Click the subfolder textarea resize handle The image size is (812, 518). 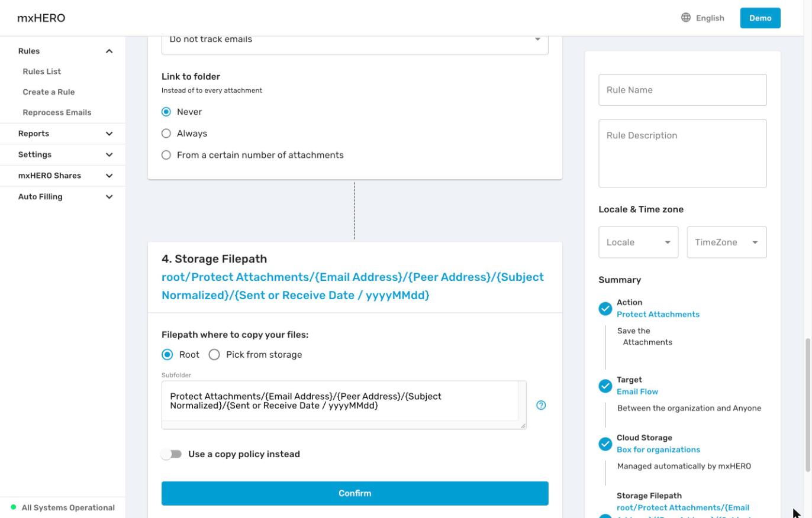pyautogui.click(x=523, y=425)
